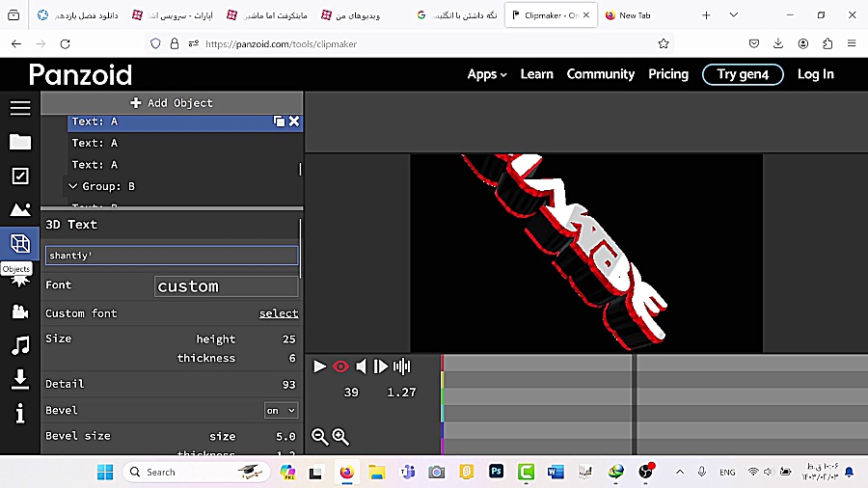Open the hamburger menu in Panzoid sidebar

[x=20, y=108]
